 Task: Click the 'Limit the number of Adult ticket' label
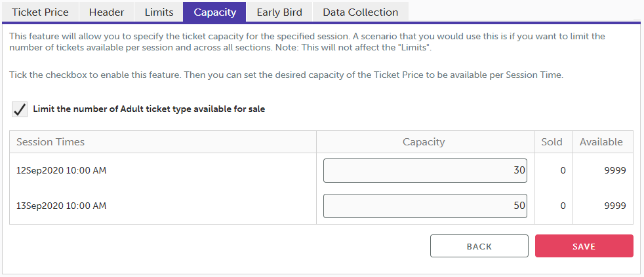[x=149, y=109]
